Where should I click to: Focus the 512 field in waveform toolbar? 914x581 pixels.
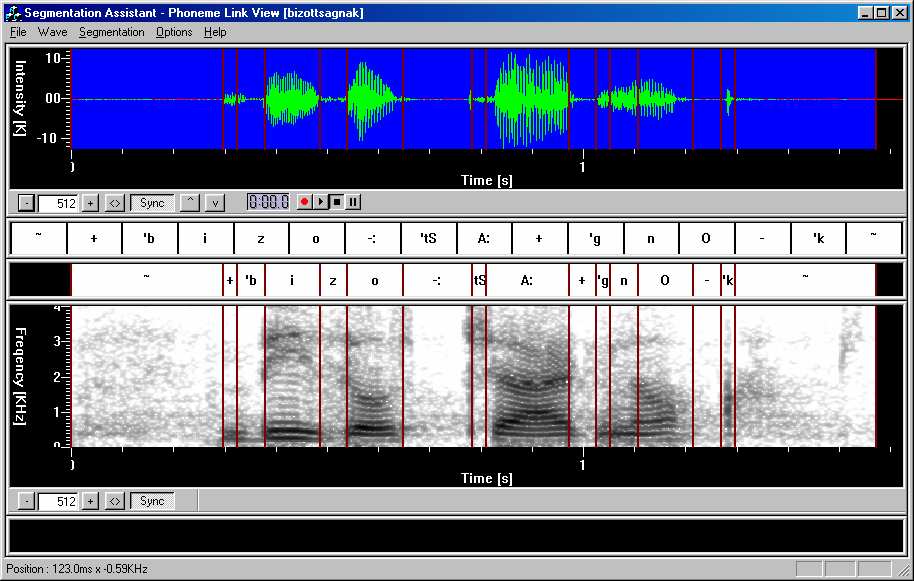(x=58, y=203)
